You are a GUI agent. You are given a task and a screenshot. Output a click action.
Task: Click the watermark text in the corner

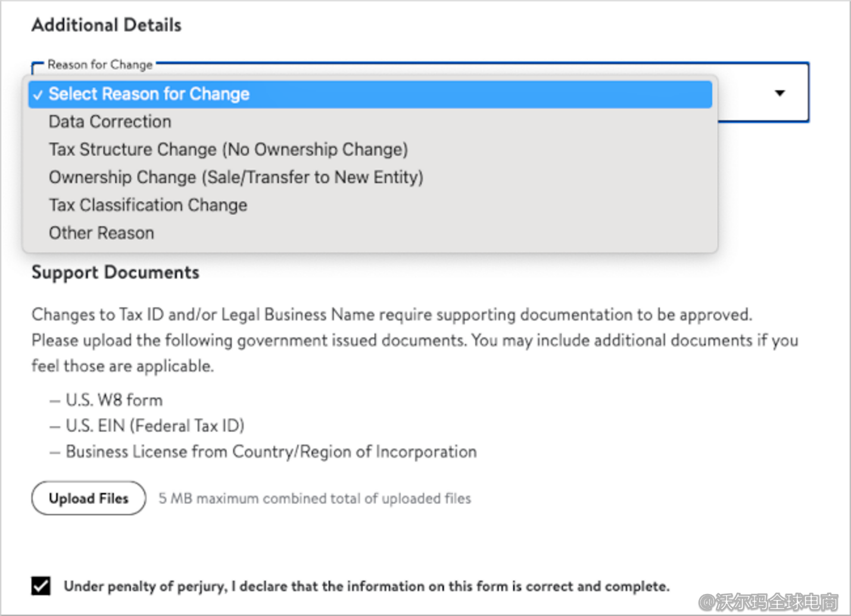[x=768, y=602]
